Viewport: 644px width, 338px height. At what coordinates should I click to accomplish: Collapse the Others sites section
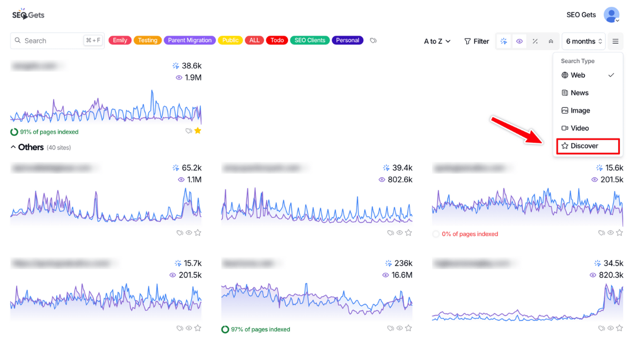point(13,146)
